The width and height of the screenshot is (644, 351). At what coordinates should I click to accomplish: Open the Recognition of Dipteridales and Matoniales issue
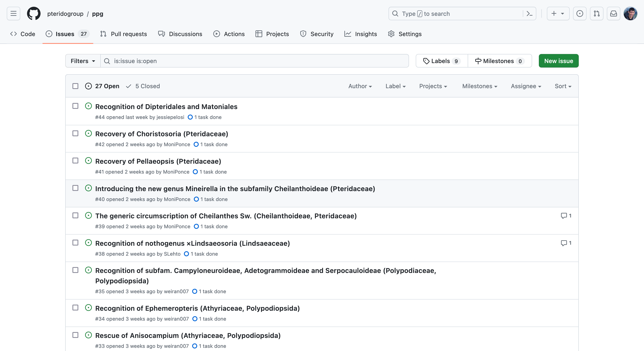[166, 107]
